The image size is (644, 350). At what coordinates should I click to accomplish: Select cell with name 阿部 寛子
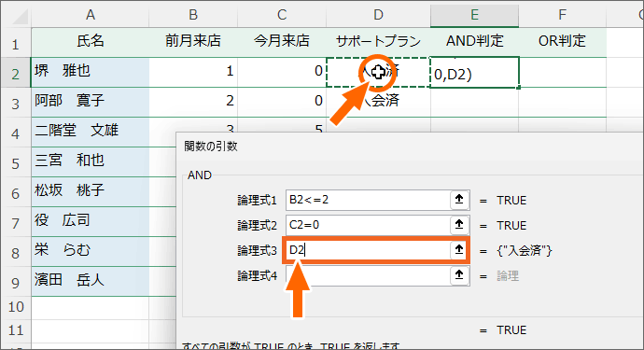pyautogui.click(x=91, y=103)
